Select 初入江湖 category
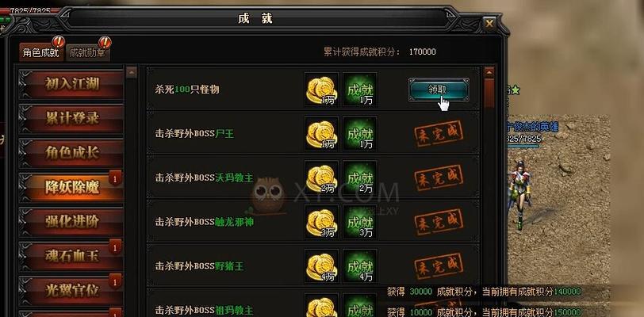Screen dimensions: 644x317 click(x=71, y=84)
